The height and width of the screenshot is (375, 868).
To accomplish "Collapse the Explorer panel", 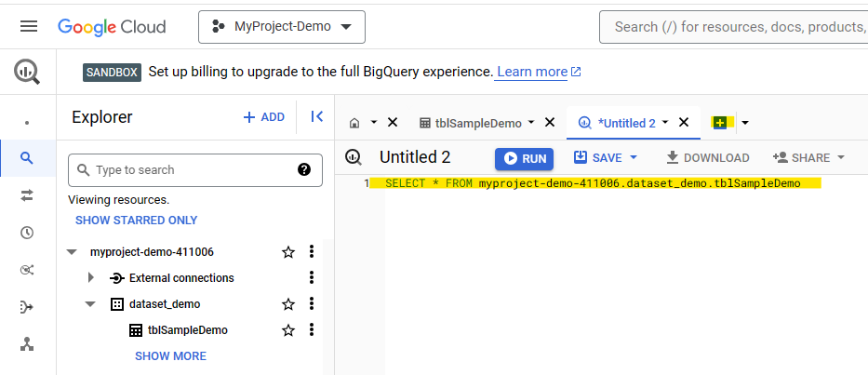I will (x=316, y=117).
